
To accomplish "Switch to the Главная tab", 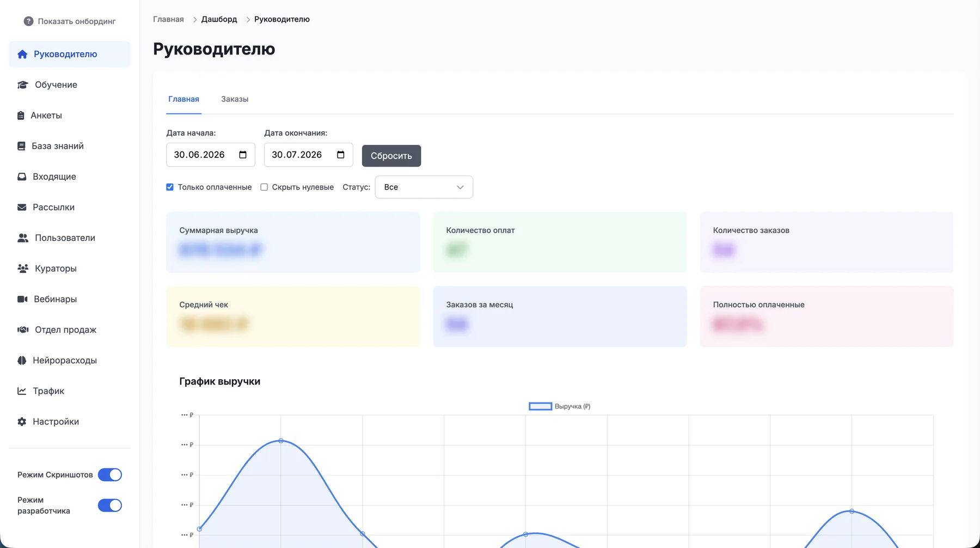I will coord(183,99).
